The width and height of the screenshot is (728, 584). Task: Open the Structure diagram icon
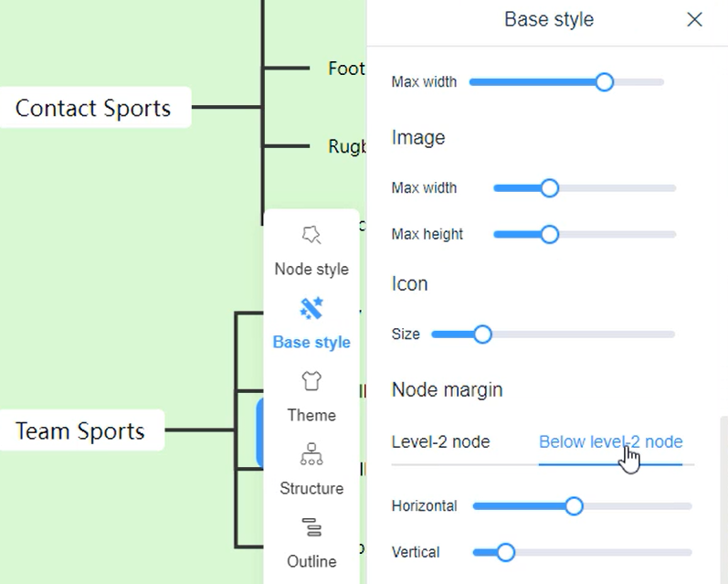coord(311,454)
